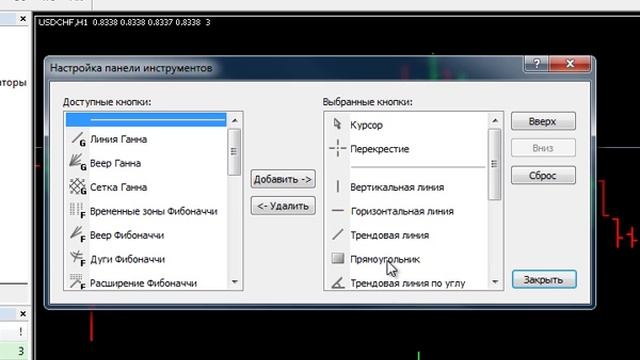
Task: Close the lower left side panel behind dialog
Action: (x=23, y=313)
